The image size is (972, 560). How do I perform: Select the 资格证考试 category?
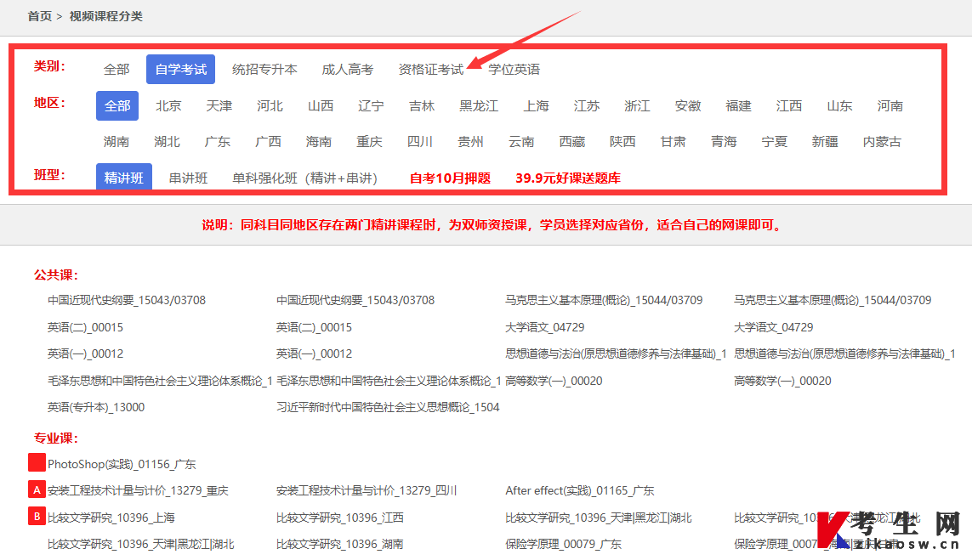pyautogui.click(x=431, y=70)
